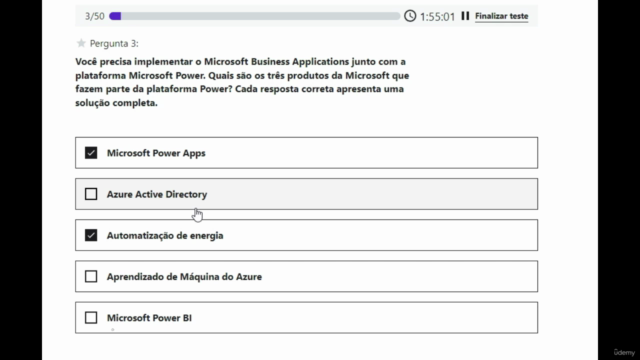Check Aprendizado de Máquina do Azure checkbox

(91, 276)
